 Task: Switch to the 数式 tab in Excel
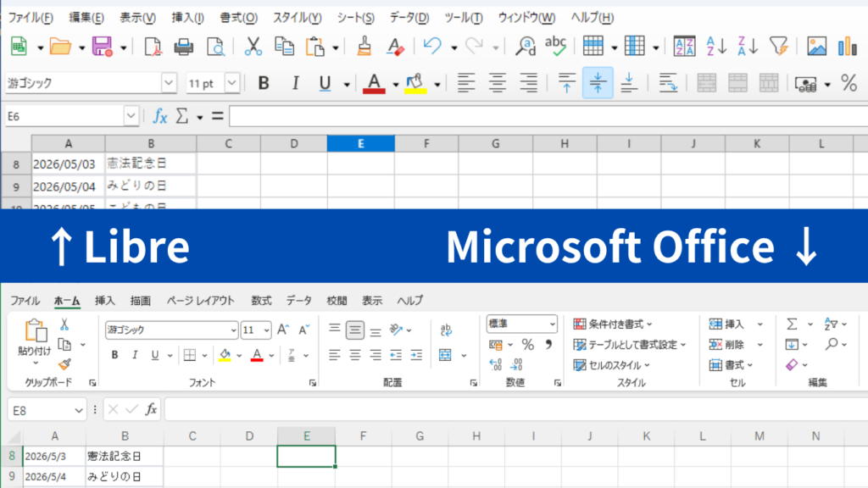coord(261,301)
